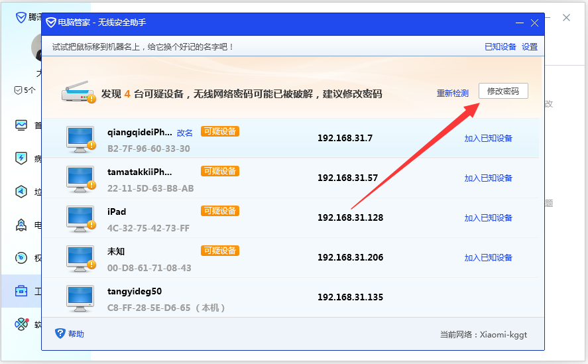Open the toolbox icon in sidebar

[x=21, y=291]
